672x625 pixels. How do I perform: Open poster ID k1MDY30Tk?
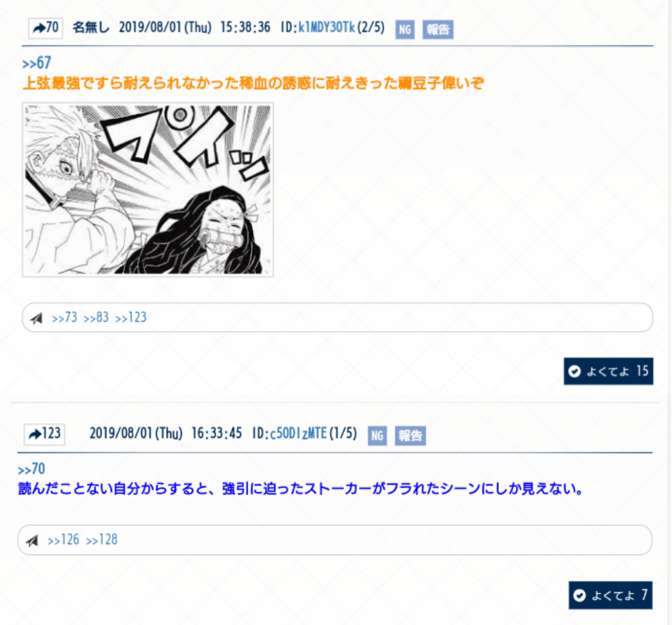click(327, 28)
